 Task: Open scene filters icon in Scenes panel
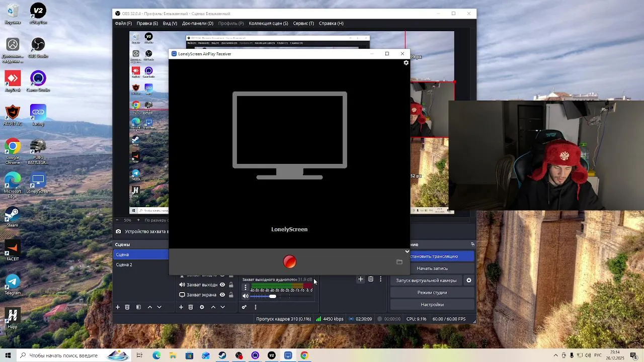[138, 307]
